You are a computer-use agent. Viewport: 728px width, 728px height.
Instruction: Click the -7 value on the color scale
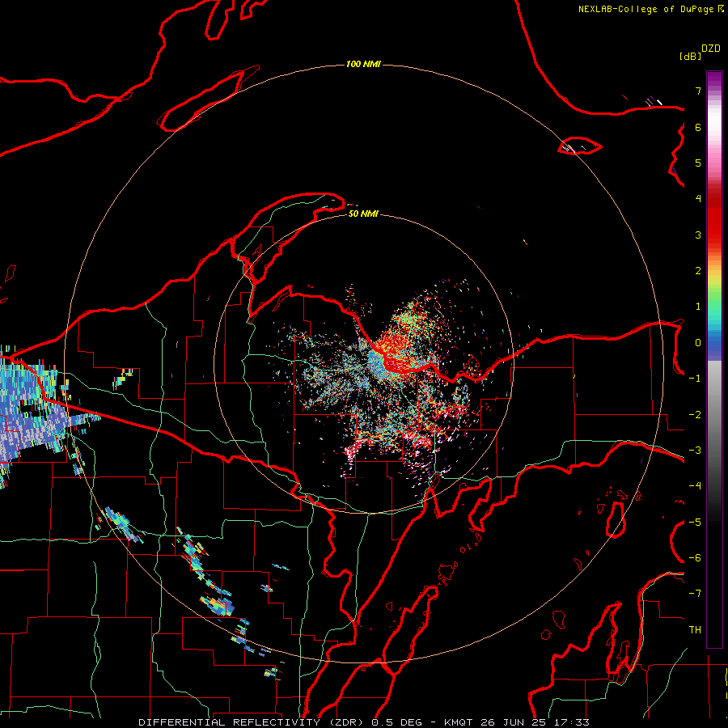click(695, 594)
